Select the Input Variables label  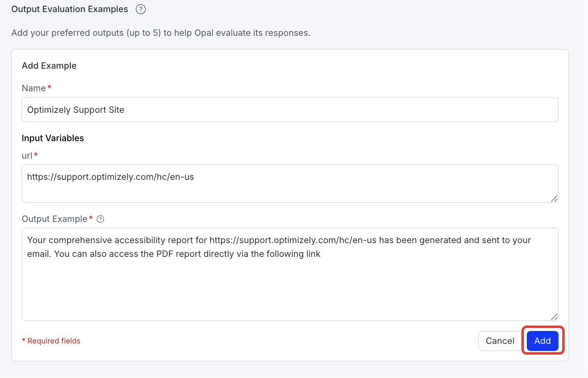(53, 138)
